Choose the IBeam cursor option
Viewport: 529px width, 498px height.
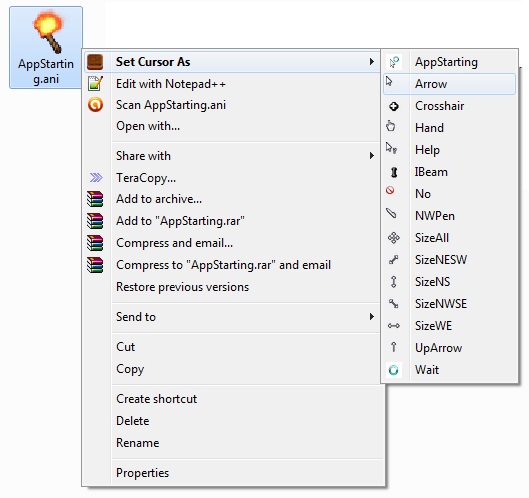449,172
